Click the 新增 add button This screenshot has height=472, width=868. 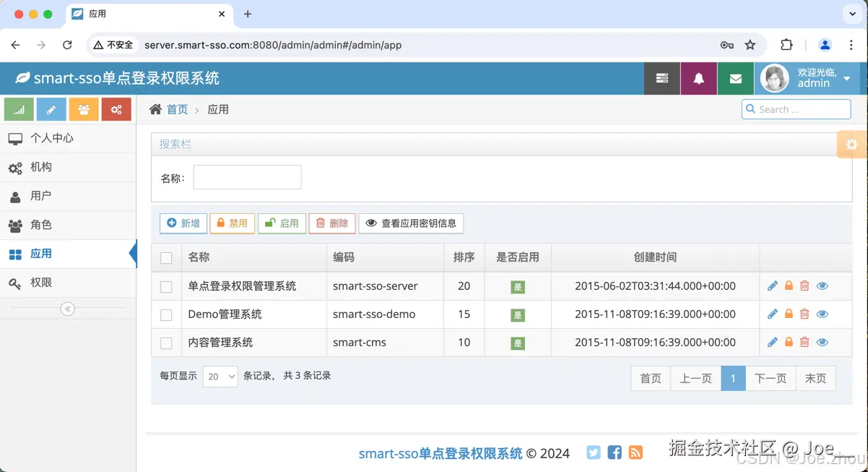[x=183, y=223]
